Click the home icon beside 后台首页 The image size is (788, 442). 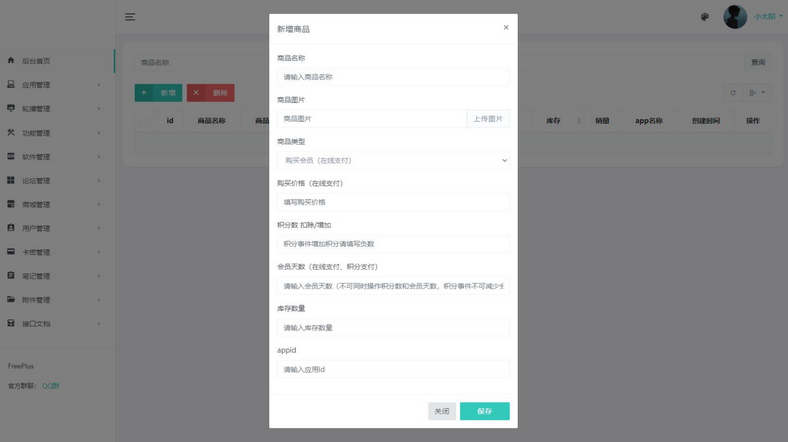(11, 60)
